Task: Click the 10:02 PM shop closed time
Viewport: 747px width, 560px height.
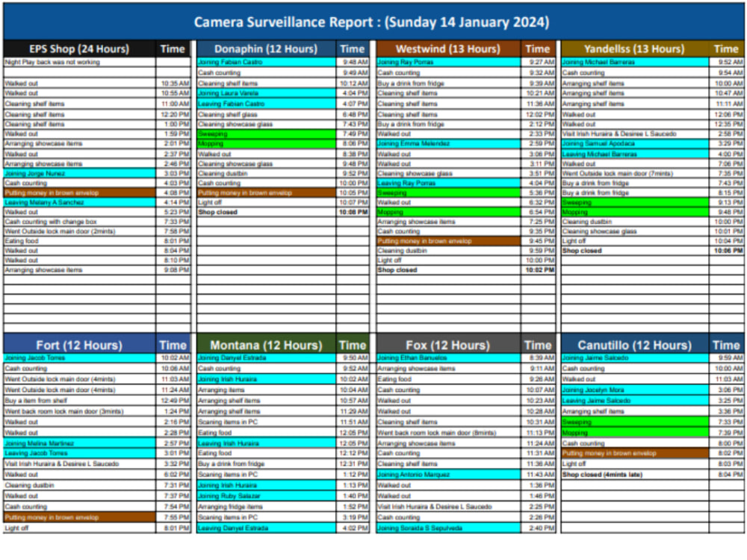Action: tap(540, 270)
